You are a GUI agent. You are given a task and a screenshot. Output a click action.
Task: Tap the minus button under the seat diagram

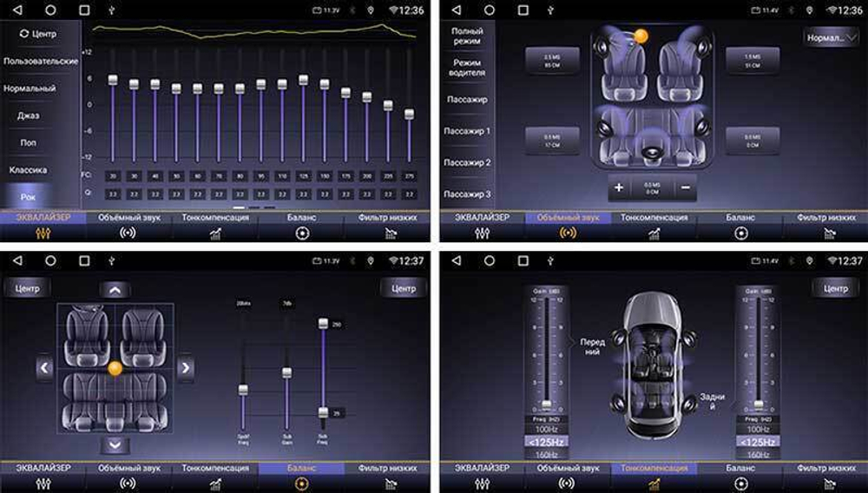click(x=686, y=187)
